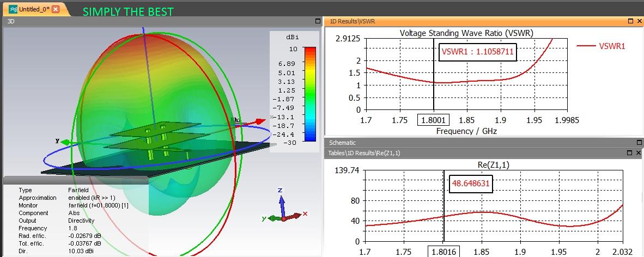Select the VSWR1 legend entry
The height and width of the screenshot is (257, 644).
pos(601,46)
